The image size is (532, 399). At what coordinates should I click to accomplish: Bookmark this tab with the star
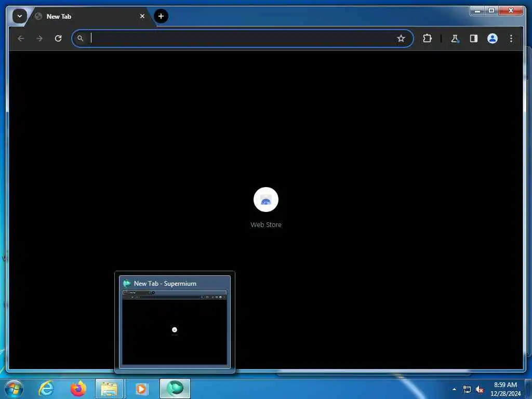click(401, 38)
